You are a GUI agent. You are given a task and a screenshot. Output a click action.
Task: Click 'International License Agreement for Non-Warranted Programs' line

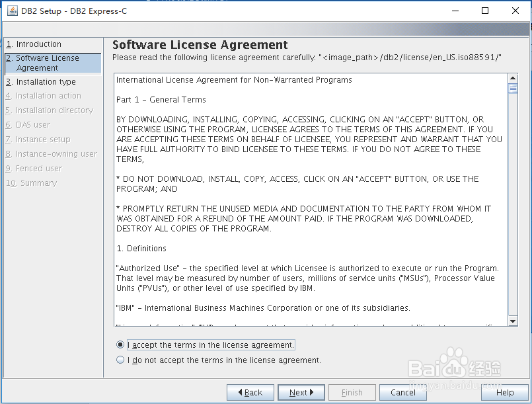(234, 80)
